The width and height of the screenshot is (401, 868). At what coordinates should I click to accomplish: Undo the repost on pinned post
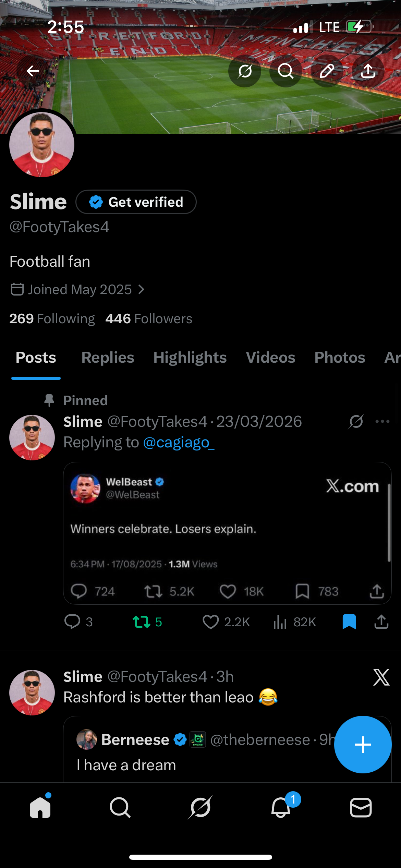142,622
